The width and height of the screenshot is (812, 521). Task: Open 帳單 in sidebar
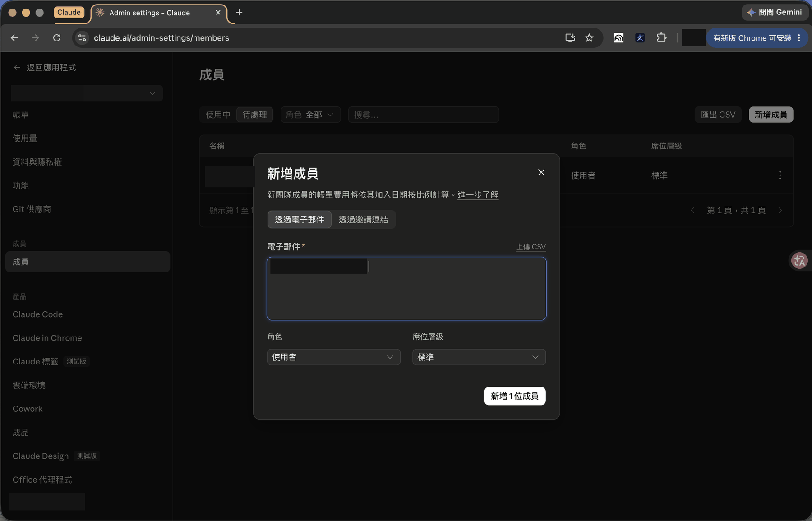pos(21,115)
